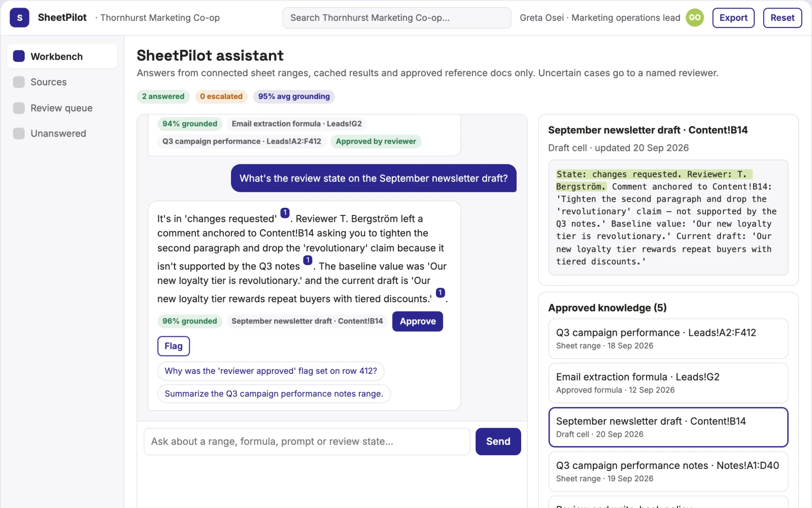The height and width of the screenshot is (508, 812).
Task: Send the chat message
Action: click(498, 441)
